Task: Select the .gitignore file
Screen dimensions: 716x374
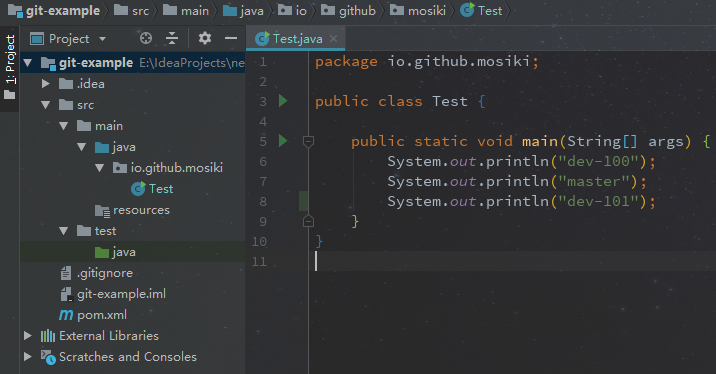Action: [105, 273]
